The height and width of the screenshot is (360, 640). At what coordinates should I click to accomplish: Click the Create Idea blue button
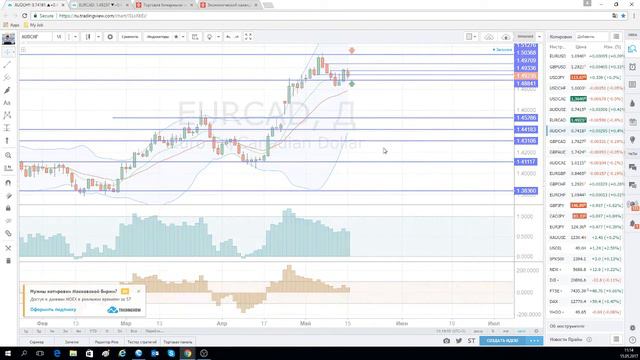click(x=502, y=340)
